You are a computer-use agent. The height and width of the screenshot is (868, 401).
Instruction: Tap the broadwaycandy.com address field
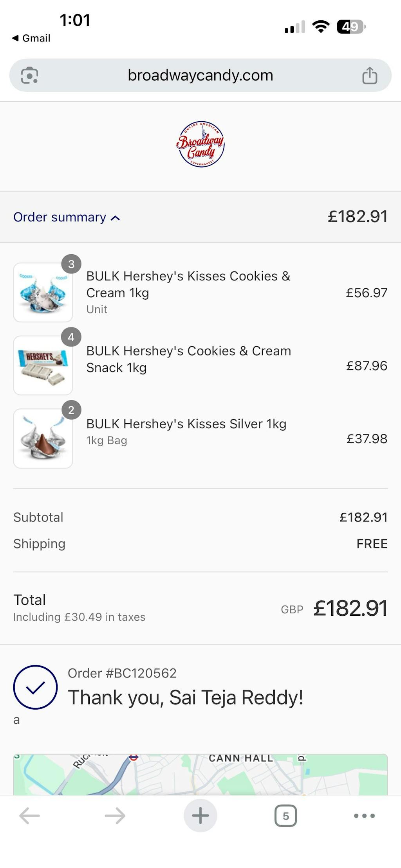[x=200, y=75]
